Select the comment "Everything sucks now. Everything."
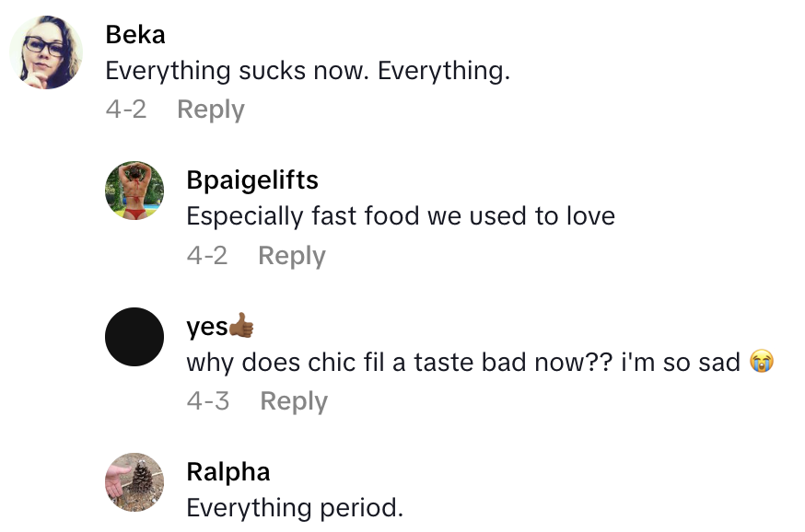The height and width of the screenshot is (532, 805). (x=308, y=71)
